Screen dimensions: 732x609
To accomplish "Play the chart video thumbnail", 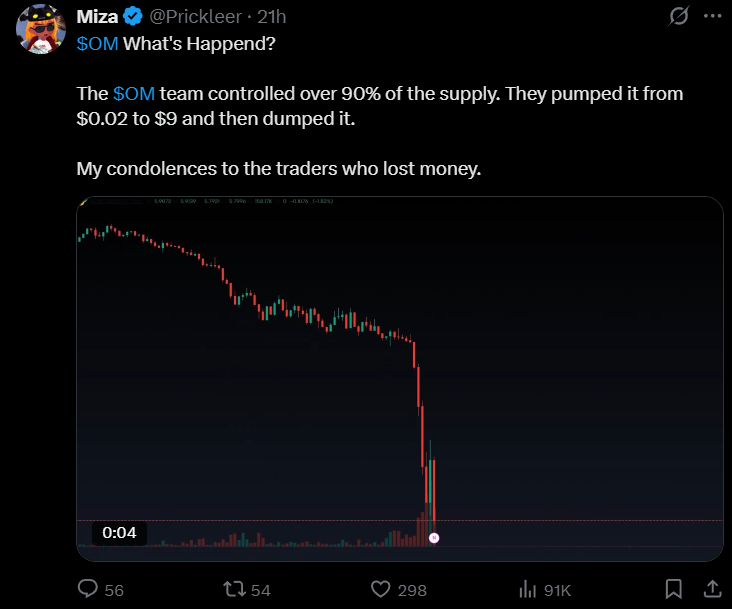I will 400,378.
